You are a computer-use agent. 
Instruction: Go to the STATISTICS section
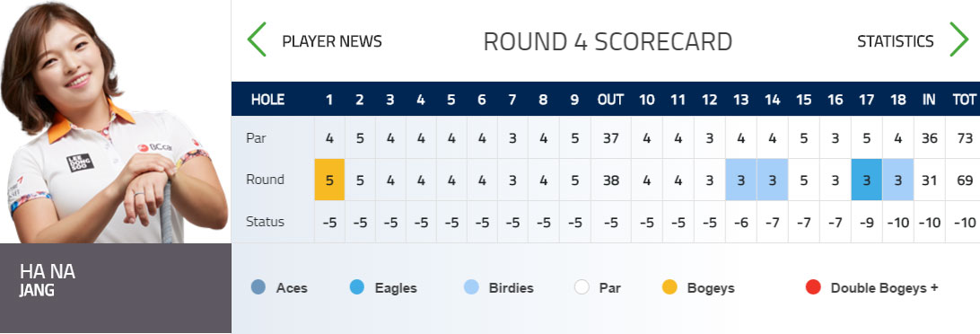click(x=895, y=42)
